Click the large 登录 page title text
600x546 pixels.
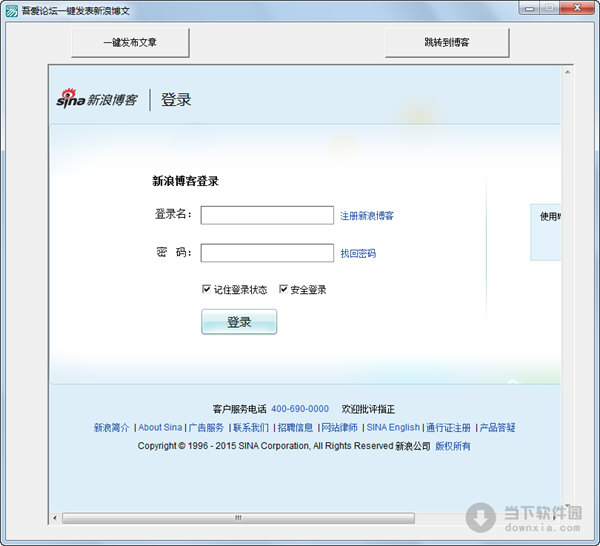click(176, 100)
